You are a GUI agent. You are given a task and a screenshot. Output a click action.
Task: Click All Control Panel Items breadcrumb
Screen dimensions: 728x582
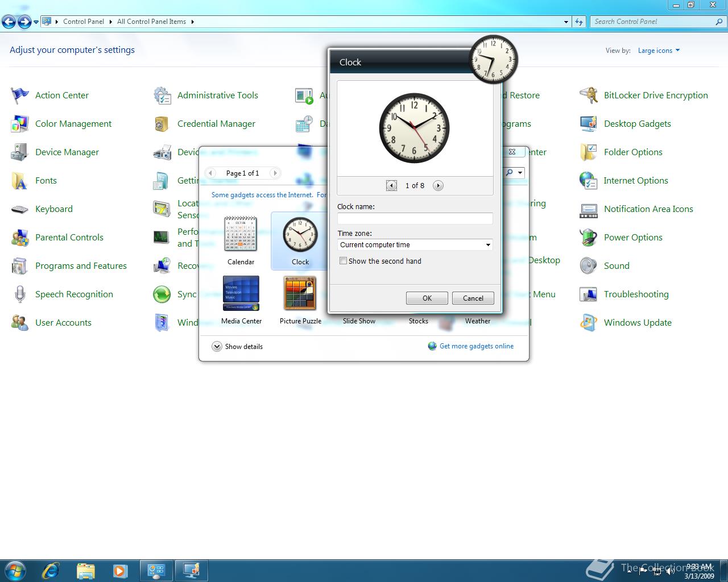coord(151,22)
